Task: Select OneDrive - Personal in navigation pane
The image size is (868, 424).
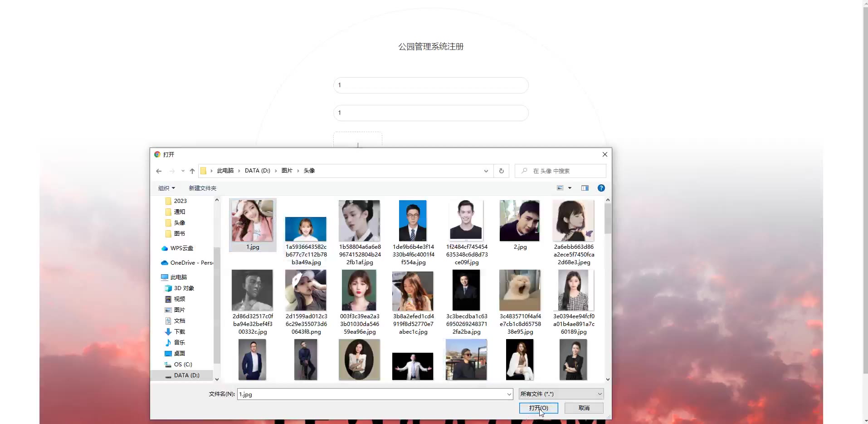Action: [186, 263]
